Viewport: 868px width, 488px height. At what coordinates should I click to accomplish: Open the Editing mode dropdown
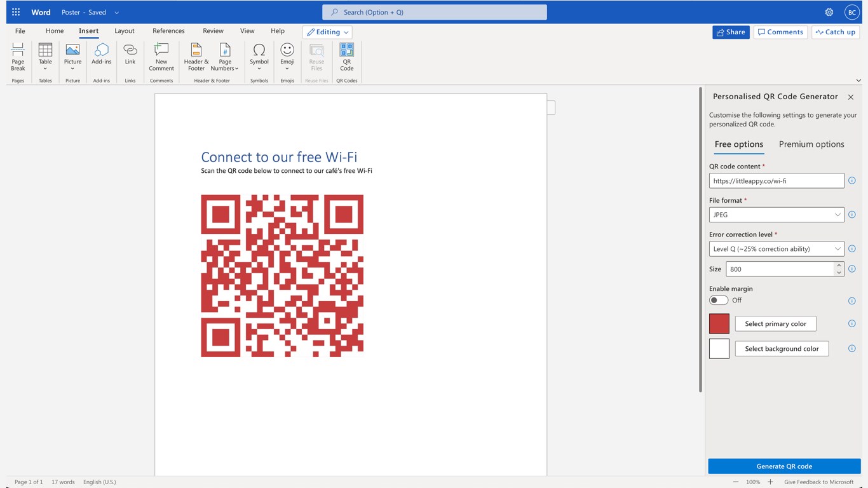[327, 32]
